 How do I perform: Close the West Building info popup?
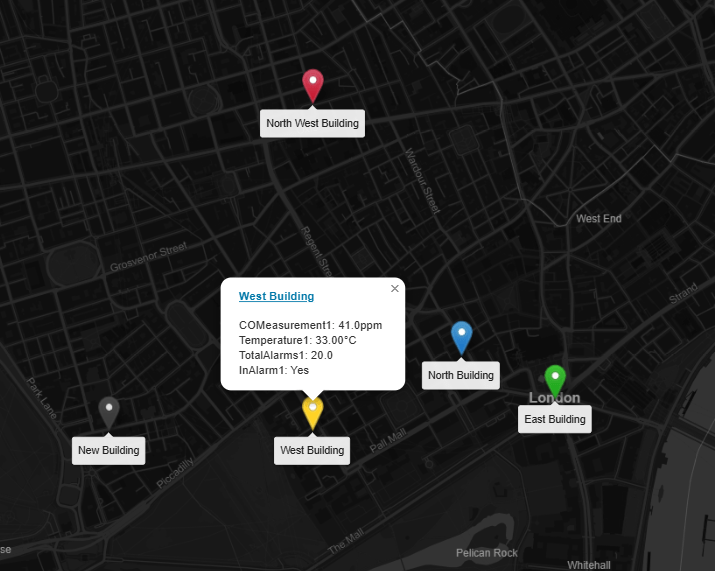(x=394, y=289)
